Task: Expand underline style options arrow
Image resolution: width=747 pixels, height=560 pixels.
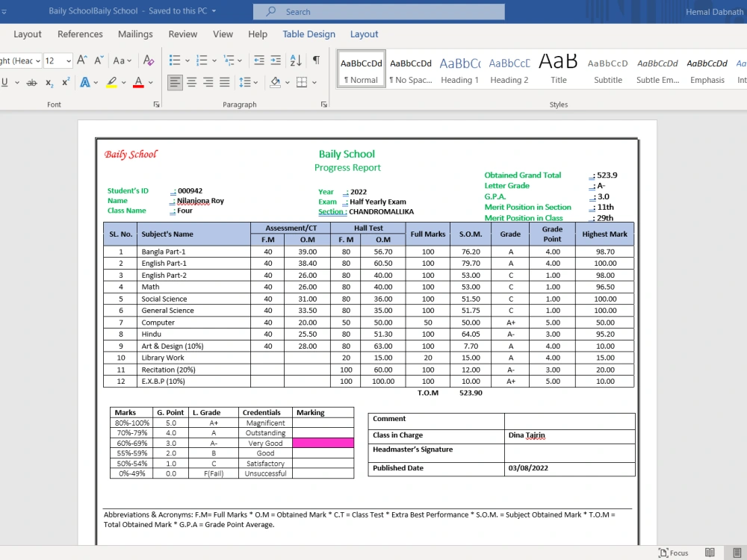Action: click(17, 82)
